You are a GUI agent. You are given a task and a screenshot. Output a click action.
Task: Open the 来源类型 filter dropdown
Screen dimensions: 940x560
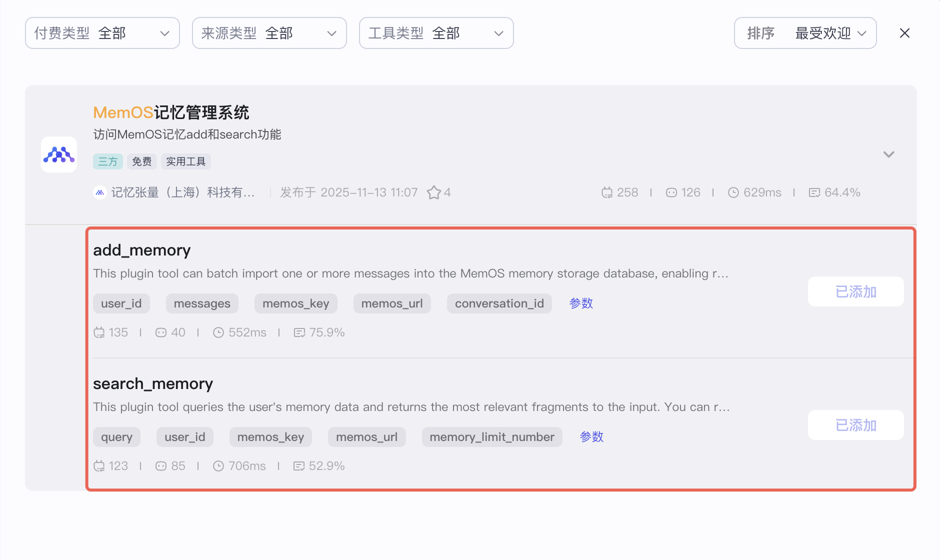tap(269, 33)
